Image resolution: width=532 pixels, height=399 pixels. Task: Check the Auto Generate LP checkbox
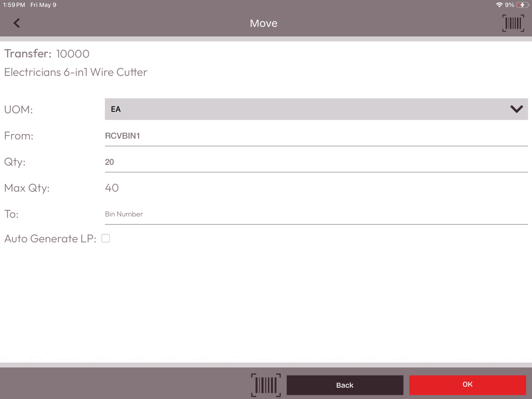coord(106,238)
